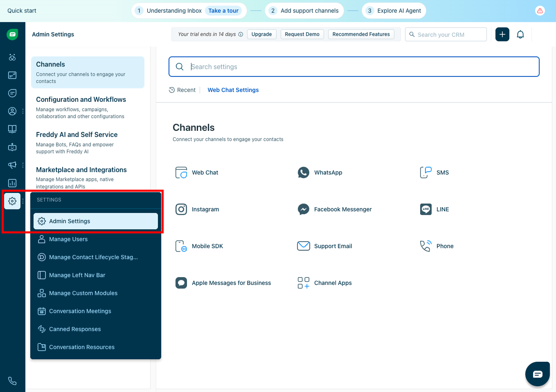Open the floating chat widget button
The height and width of the screenshot is (392, 556).
pos(538,374)
